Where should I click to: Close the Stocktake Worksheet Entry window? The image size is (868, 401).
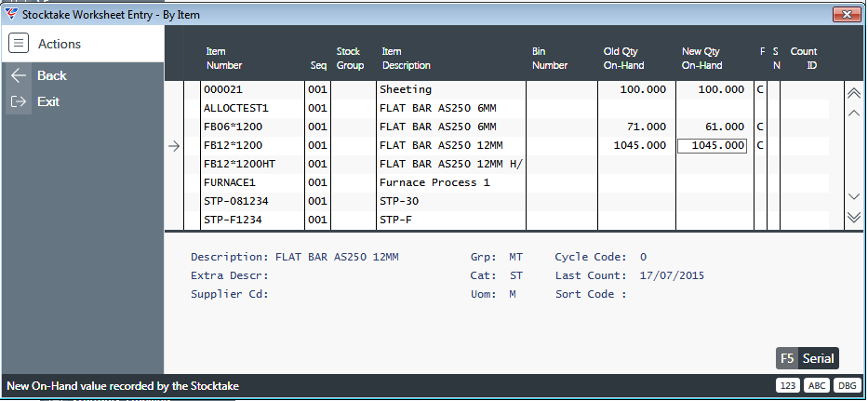coord(847,15)
